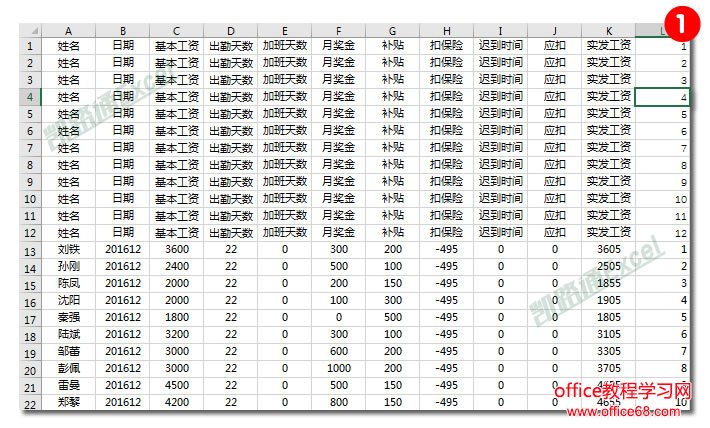Click net pay cell 1855
This screenshot has width=710, height=428.
point(609,283)
